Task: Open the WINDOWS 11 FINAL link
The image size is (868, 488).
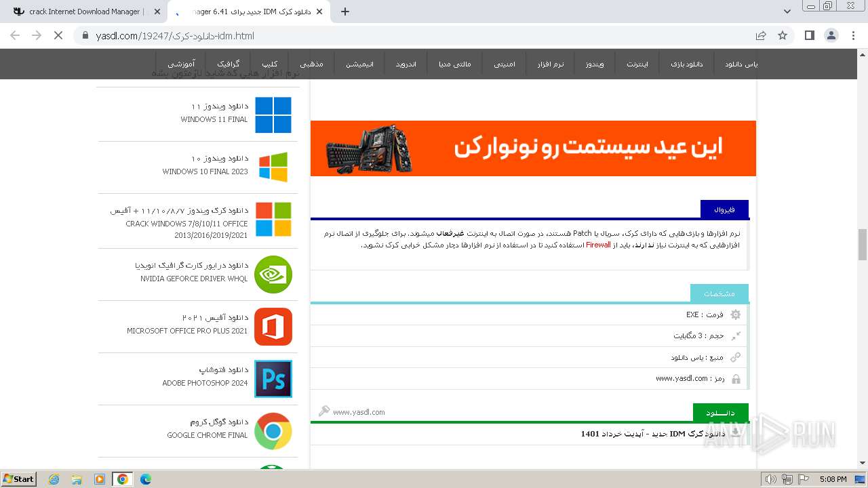Action: (x=214, y=119)
